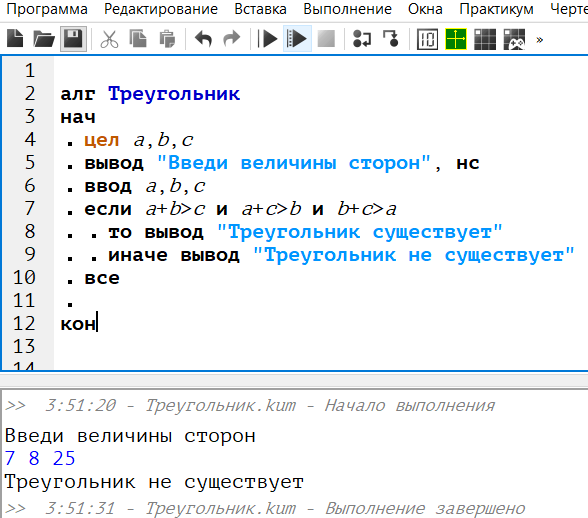The image size is (588, 518).
Task: Undo the last edit with the left arrow
Action: 204,39
